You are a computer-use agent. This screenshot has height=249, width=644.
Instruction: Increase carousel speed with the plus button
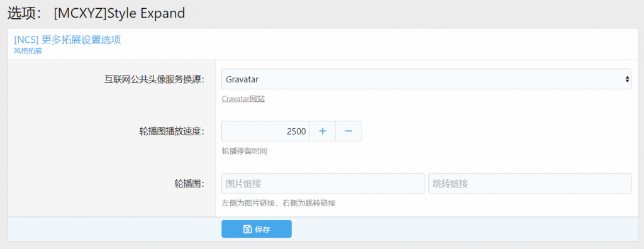323,131
